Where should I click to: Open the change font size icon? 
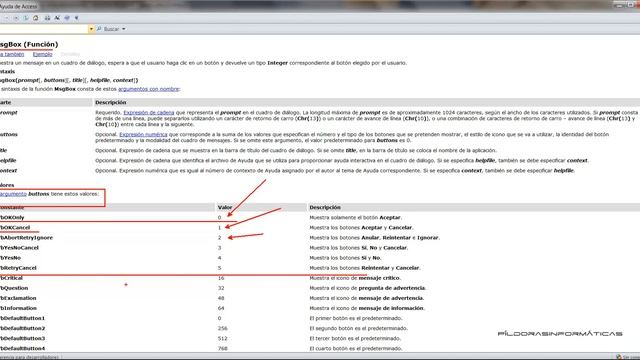point(57,18)
